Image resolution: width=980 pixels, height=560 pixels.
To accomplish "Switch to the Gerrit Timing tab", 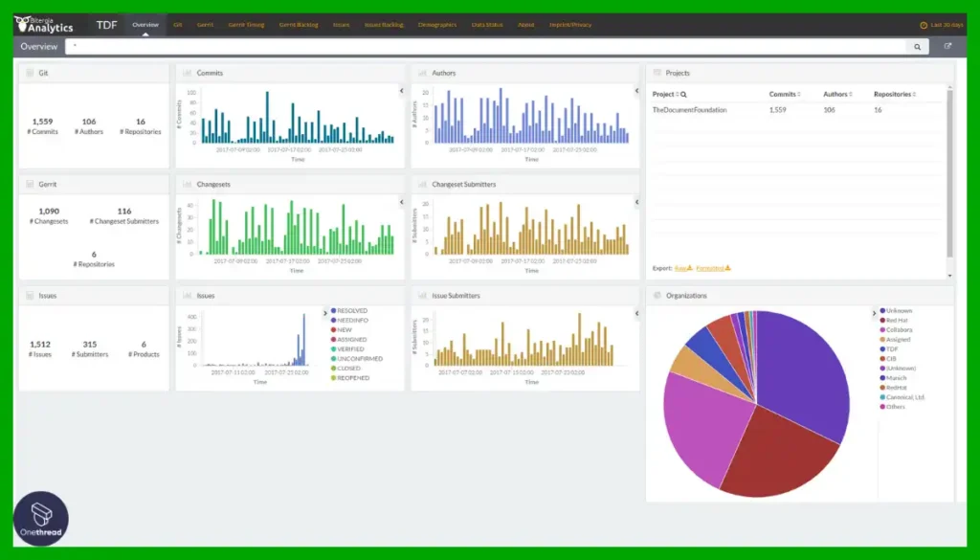I will 246,25.
